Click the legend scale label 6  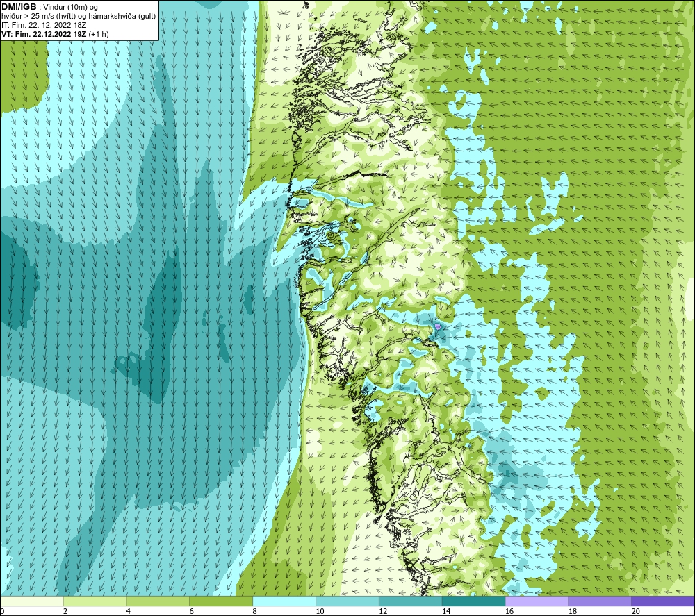[192, 611]
